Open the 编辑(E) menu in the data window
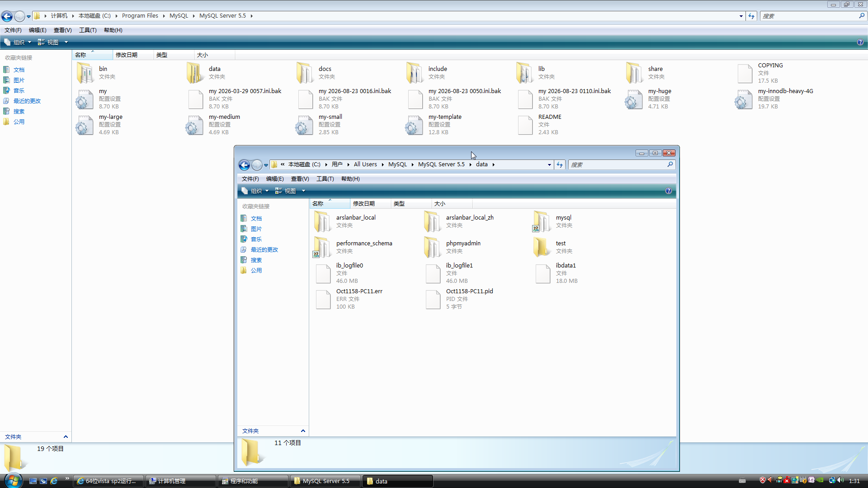This screenshot has height=488, width=868. (275, 179)
